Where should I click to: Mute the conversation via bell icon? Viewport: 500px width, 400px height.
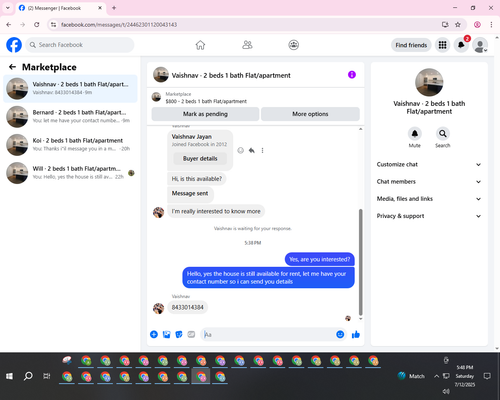[x=414, y=134]
